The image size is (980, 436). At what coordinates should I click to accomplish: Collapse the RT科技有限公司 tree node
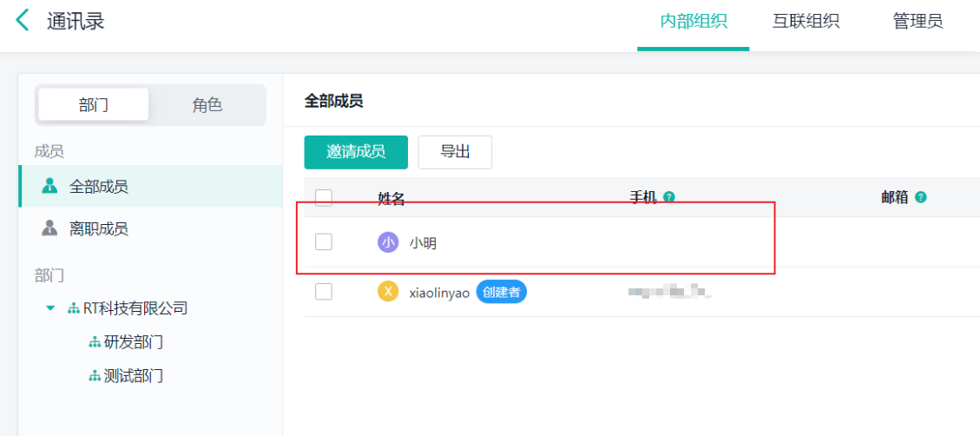click(50, 308)
